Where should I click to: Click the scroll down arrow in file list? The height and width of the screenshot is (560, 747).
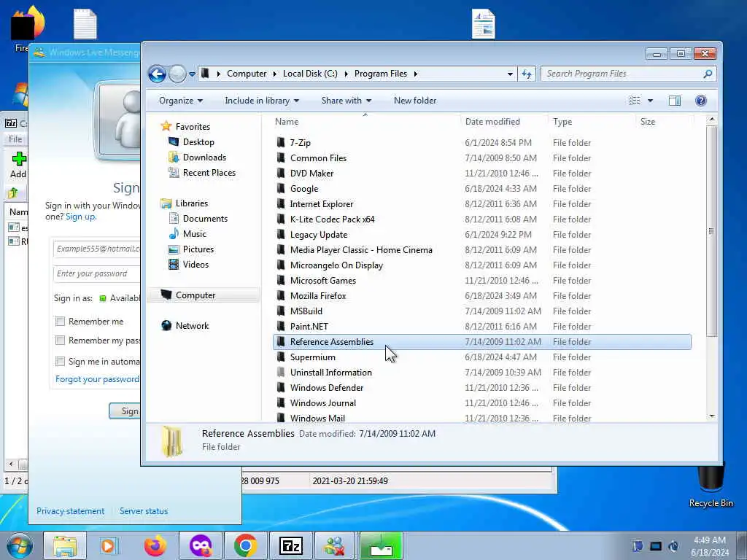(x=711, y=416)
